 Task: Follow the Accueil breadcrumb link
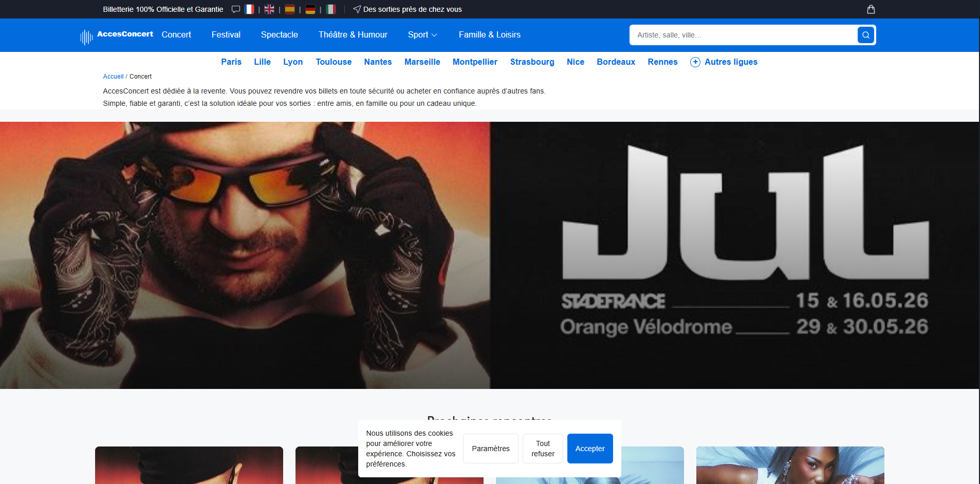(x=113, y=77)
